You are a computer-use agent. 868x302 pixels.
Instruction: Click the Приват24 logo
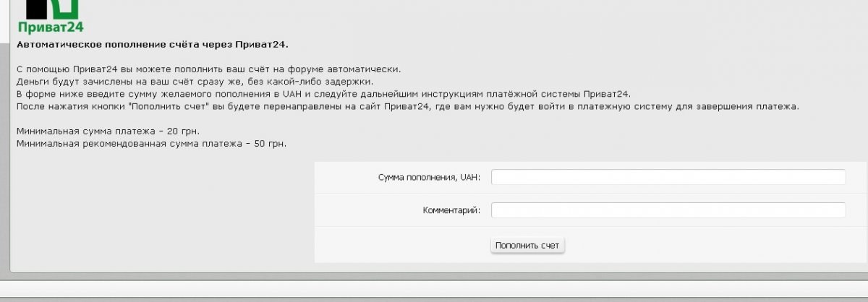(51, 17)
